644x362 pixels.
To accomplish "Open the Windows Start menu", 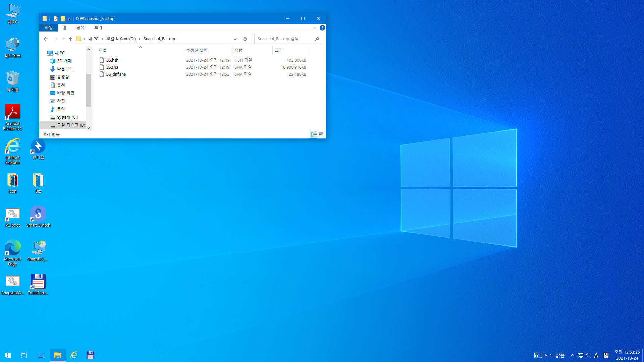I will point(8,355).
